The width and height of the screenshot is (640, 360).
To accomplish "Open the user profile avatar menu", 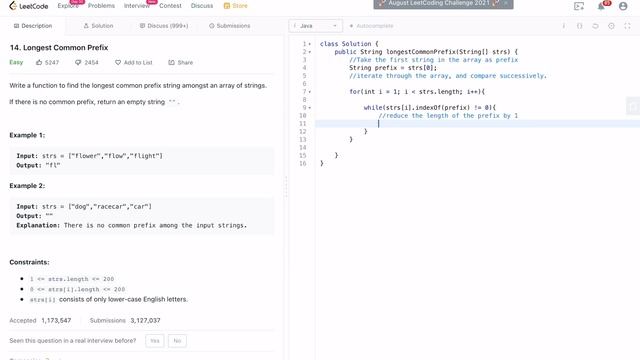I will click(x=623, y=6).
